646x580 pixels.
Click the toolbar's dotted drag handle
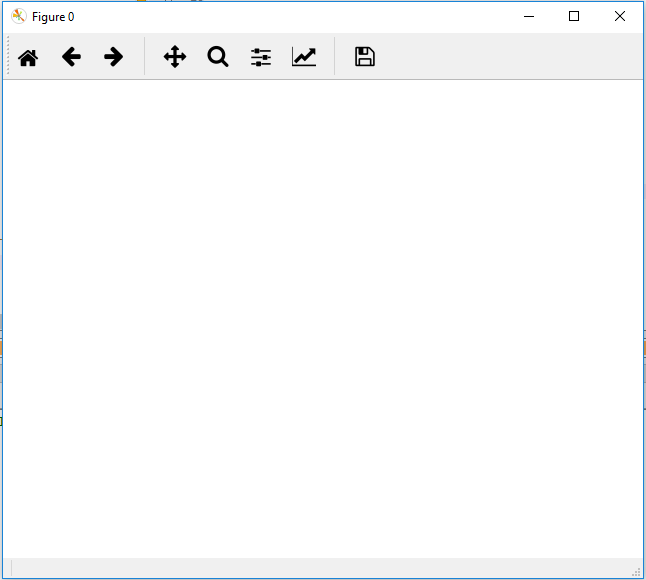(8, 56)
